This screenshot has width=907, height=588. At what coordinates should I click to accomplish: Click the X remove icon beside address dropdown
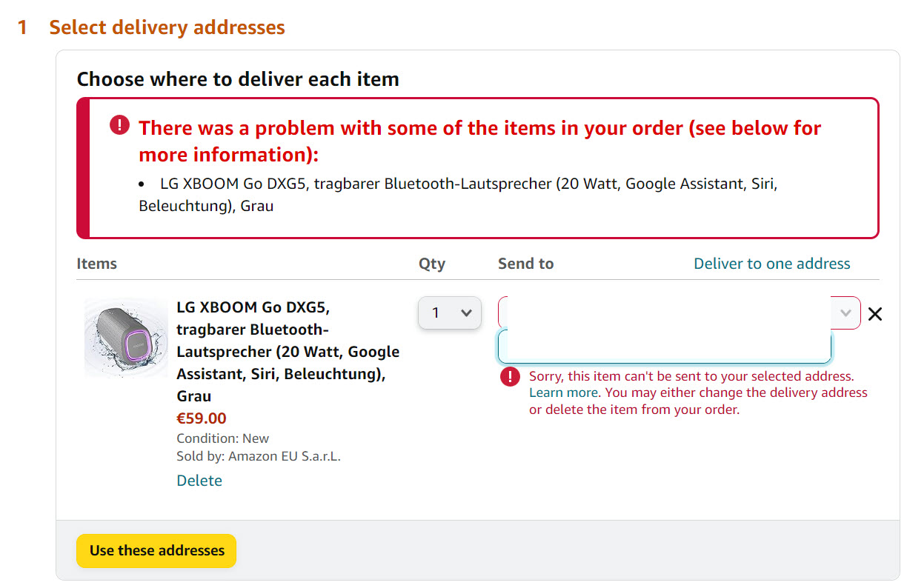pyautogui.click(x=875, y=314)
